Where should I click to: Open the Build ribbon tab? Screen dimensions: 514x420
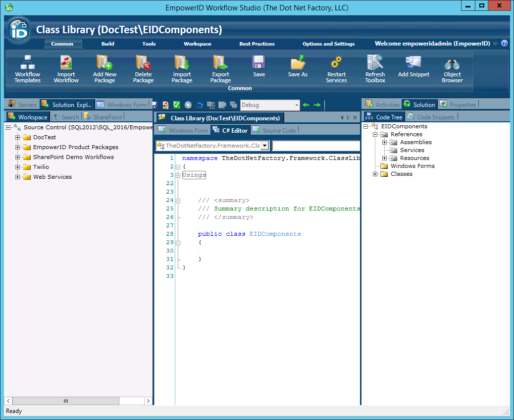pyautogui.click(x=108, y=44)
